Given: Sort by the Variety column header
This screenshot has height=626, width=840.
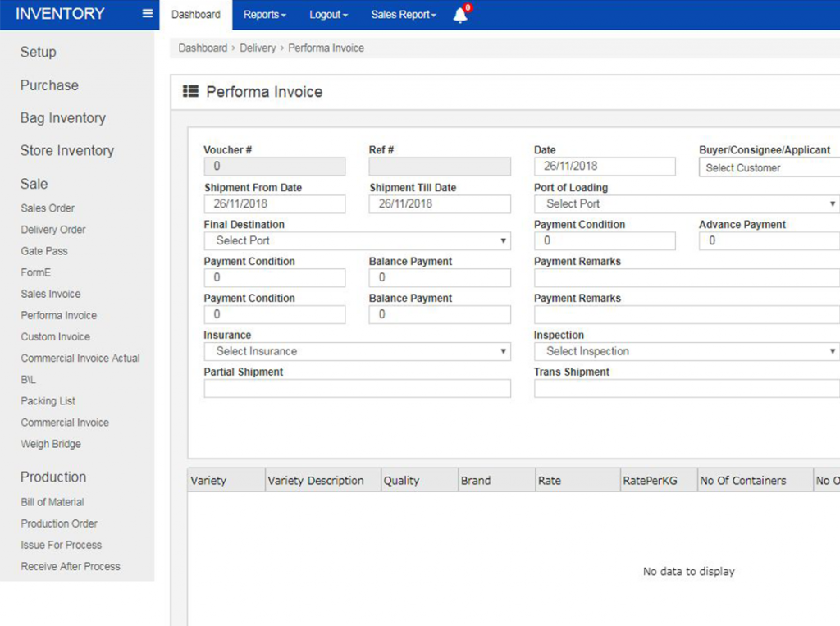Looking at the screenshot, I should point(226,480).
